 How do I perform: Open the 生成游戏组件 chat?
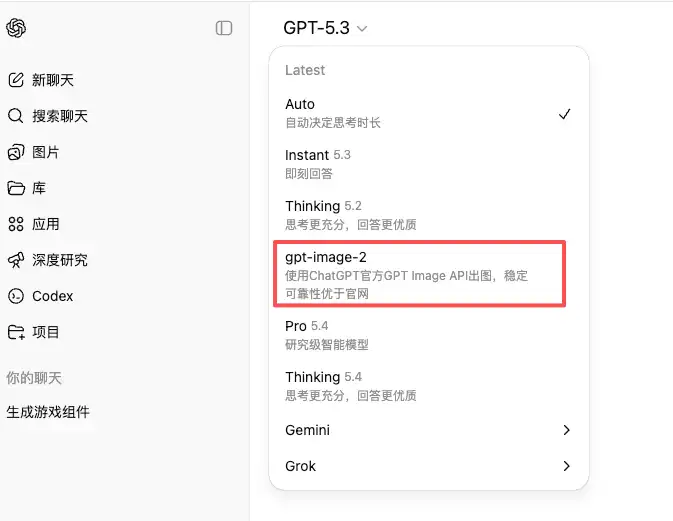pos(48,412)
